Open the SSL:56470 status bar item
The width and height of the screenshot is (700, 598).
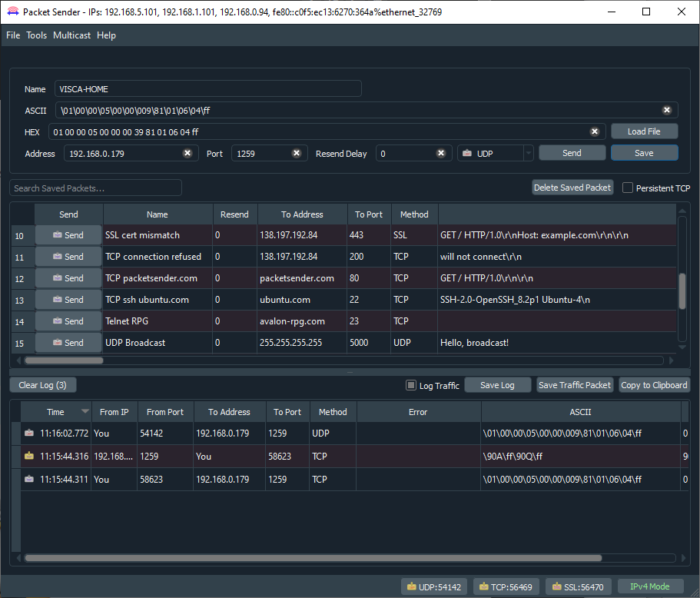pos(578,586)
